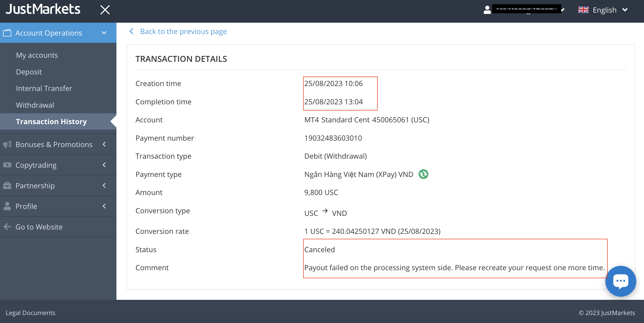Screen dimensions: 644x323
Task: Click the Copytrading money icon
Action: pos(7,165)
